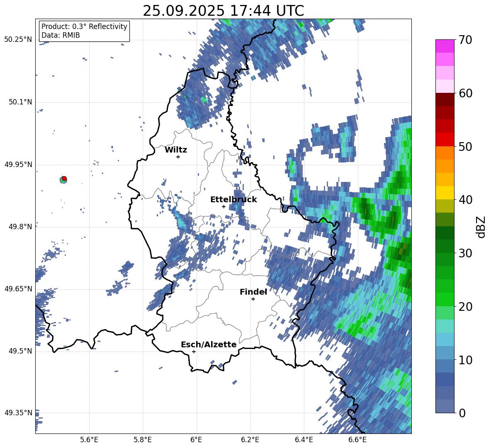The width and height of the screenshot is (491, 448).
Task: Click the 6.2°E longitude label
Action: (x=250, y=440)
